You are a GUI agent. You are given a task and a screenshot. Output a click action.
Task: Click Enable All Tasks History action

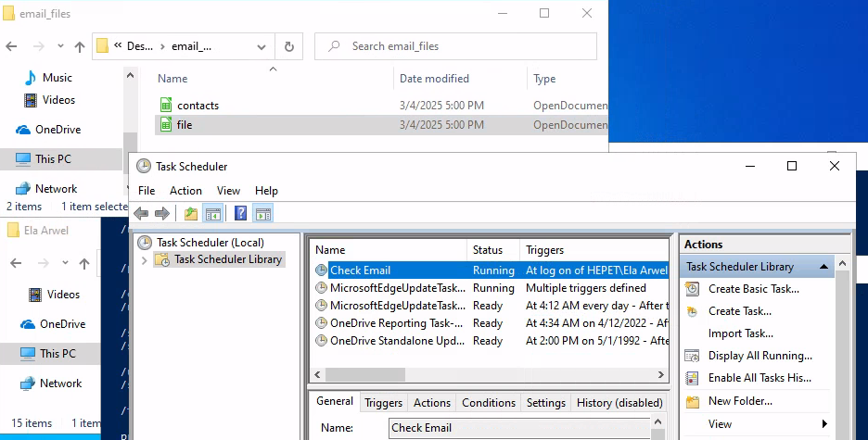click(x=759, y=378)
